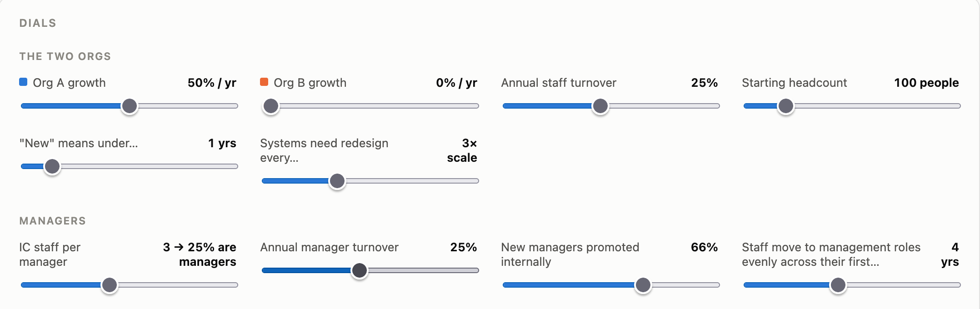
Task: Click the Starting headcount track far right
Action: point(957,106)
